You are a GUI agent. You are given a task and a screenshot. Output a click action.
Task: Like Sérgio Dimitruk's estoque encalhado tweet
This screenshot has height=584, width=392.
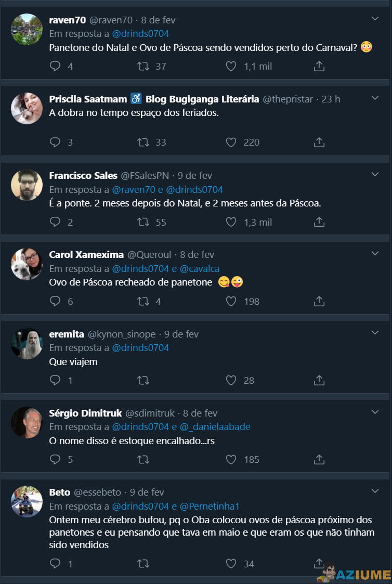[231, 459]
